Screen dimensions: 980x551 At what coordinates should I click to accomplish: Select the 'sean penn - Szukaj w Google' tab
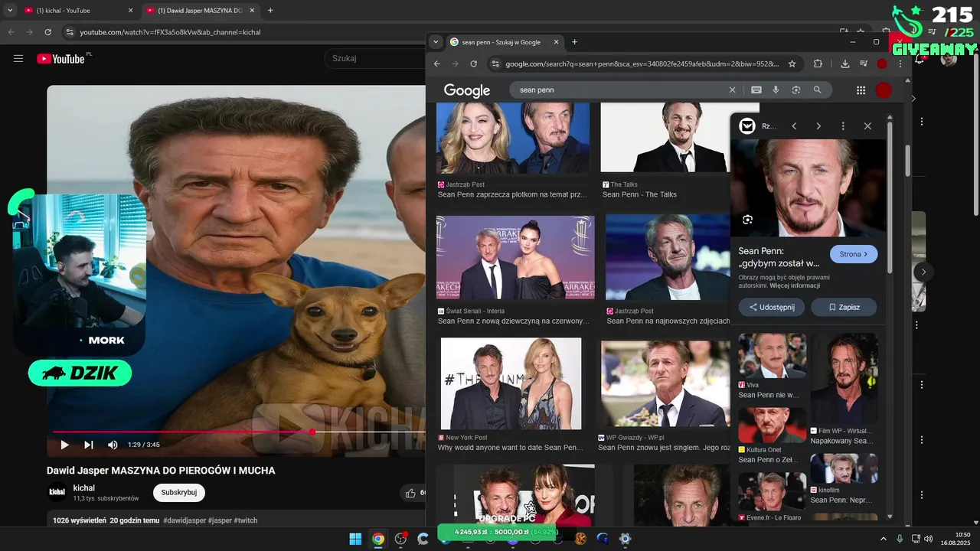[x=504, y=42]
